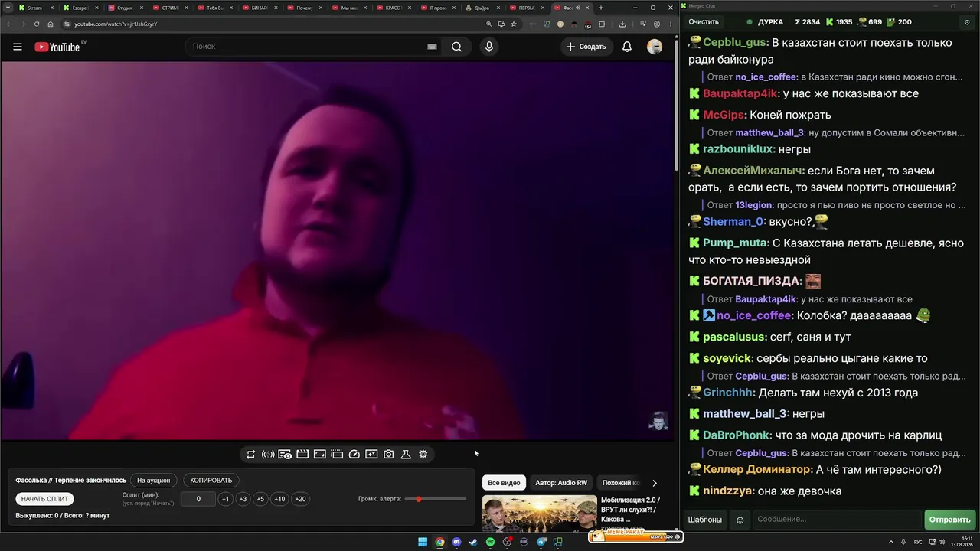Toggle the loop icon in player toolbar
Viewport: 980px width, 551px height.
pyautogui.click(x=250, y=455)
